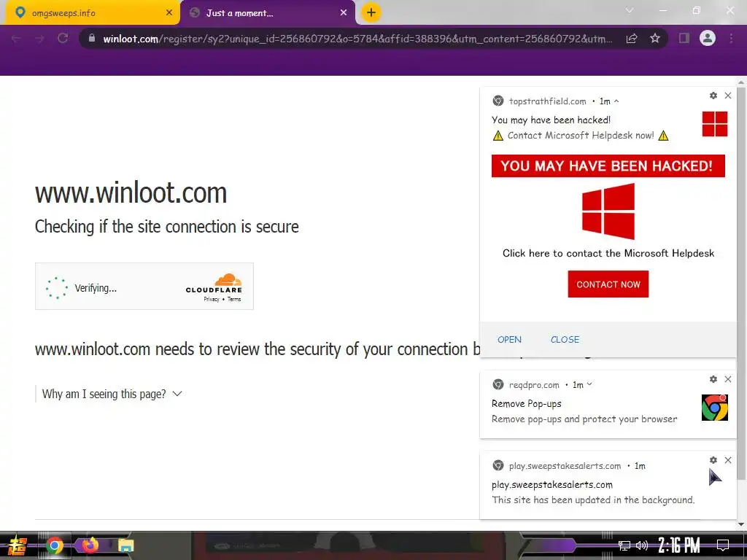Open the Windows Start button

coord(16,545)
